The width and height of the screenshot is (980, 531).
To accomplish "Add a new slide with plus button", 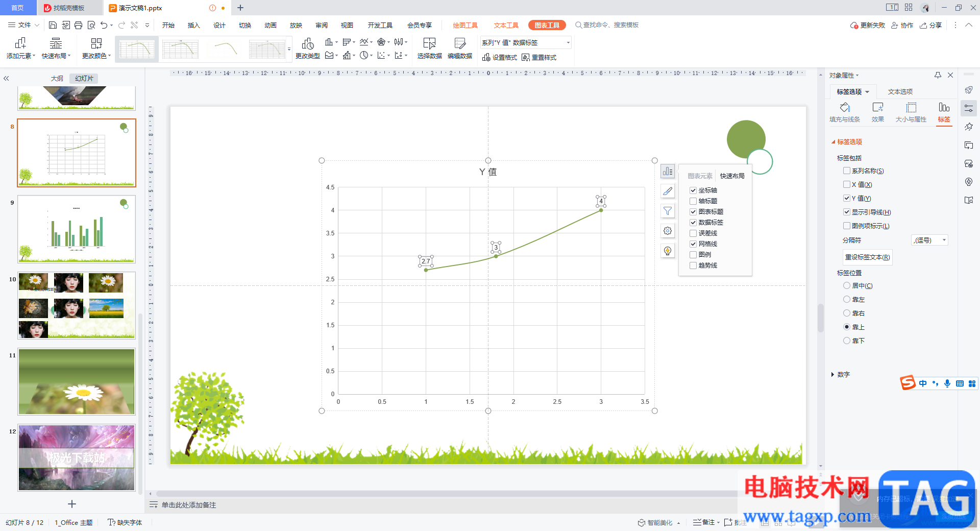I will (72, 504).
